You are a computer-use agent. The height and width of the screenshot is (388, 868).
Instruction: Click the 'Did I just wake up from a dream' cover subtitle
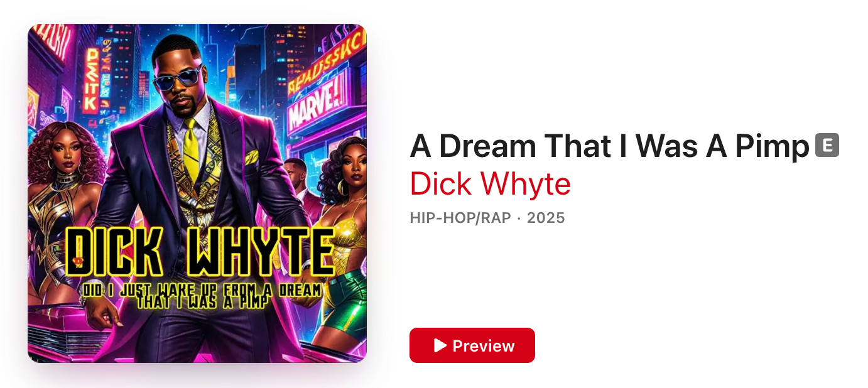coord(202,291)
